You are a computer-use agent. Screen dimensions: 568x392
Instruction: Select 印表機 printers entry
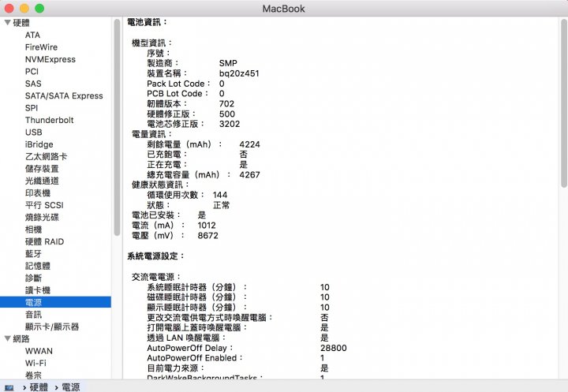(38, 193)
